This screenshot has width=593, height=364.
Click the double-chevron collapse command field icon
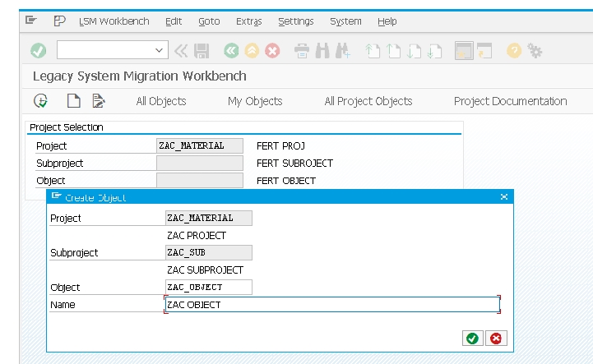[x=181, y=51]
